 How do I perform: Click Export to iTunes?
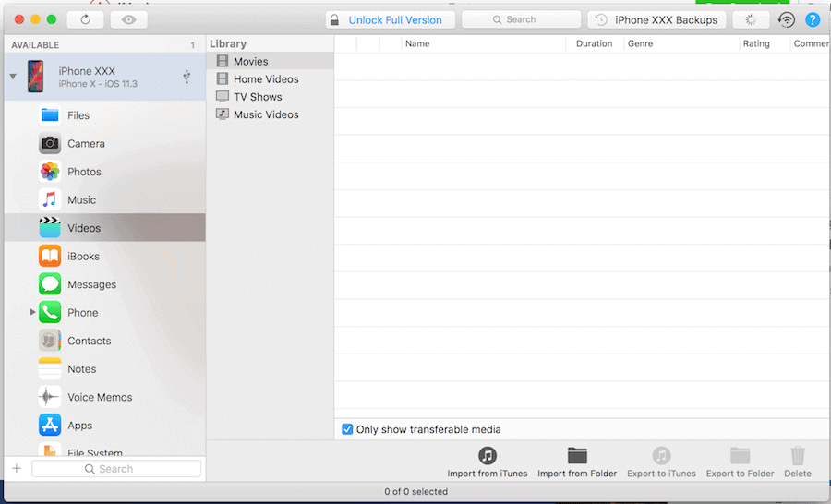point(661,462)
